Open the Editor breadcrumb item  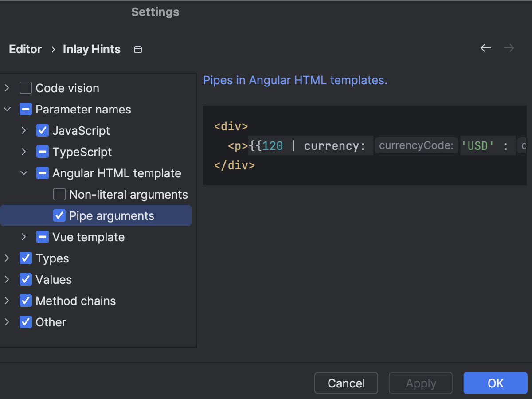coord(25,49)
